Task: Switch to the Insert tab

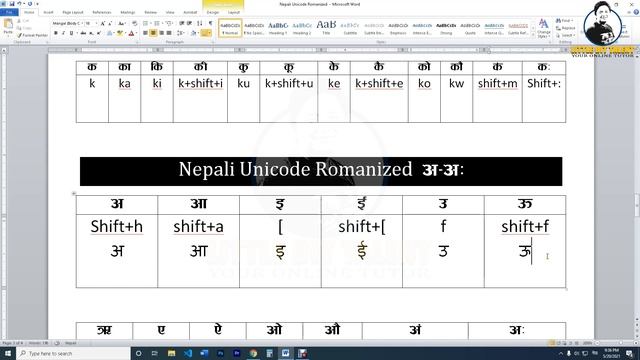Action: (48, 13)
